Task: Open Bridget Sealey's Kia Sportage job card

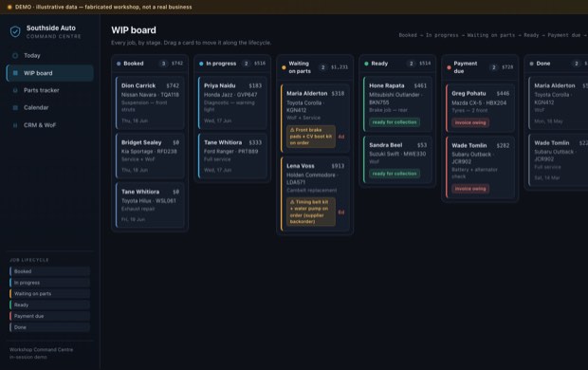Action: [150, 156]
